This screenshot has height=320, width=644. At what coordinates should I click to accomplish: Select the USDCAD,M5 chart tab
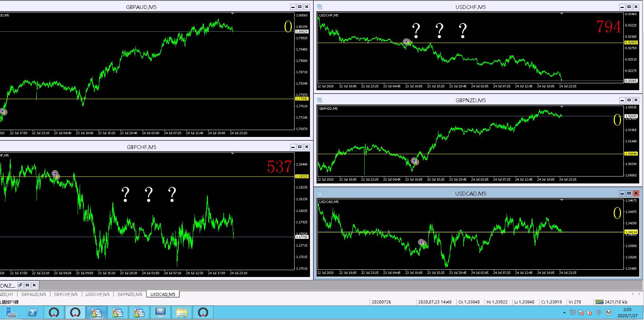pyautogui.click(x=163, y=294)
